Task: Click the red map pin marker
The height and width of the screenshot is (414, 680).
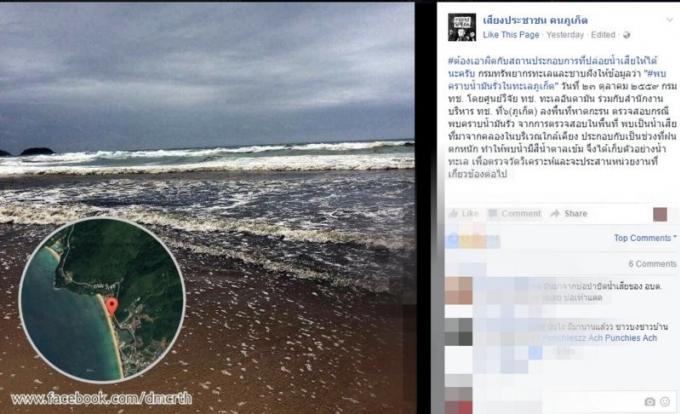Action: 112,306
